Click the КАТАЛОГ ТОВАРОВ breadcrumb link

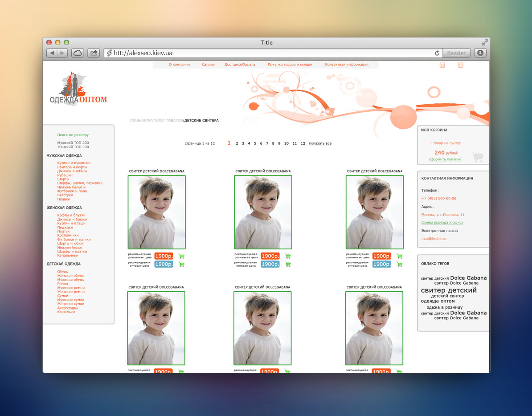tap(165, 120)
